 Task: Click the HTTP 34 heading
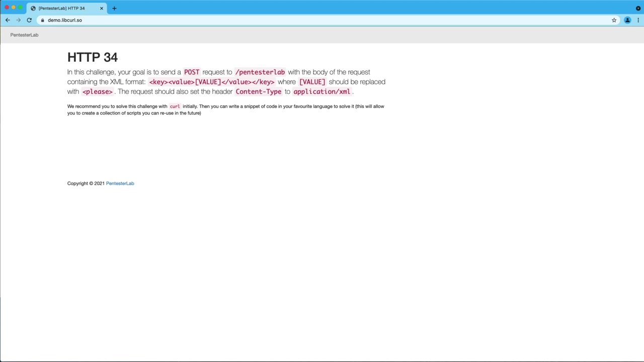tap(93, 57)
